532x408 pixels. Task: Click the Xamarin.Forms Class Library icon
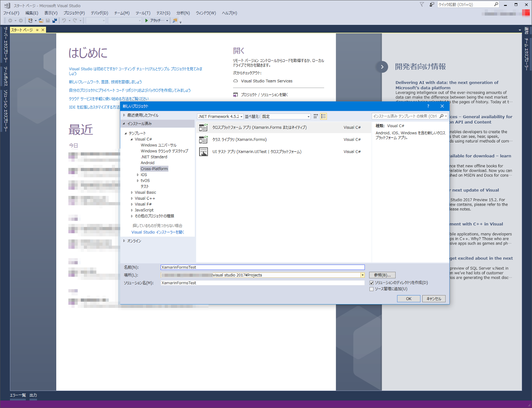click(203, 139)
